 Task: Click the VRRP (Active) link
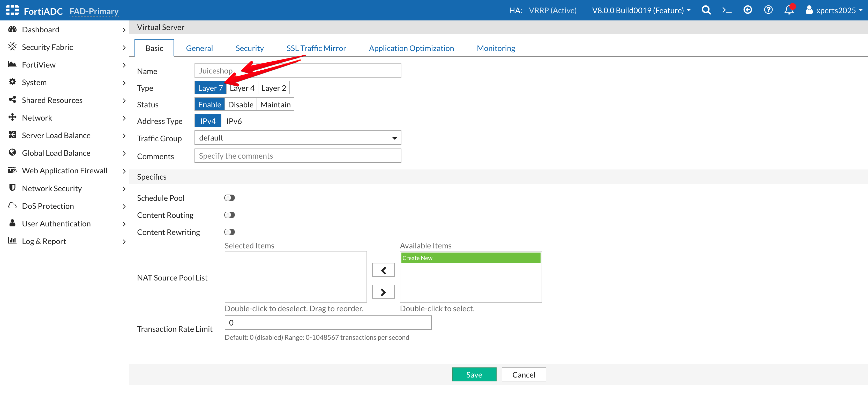point(552,10)
